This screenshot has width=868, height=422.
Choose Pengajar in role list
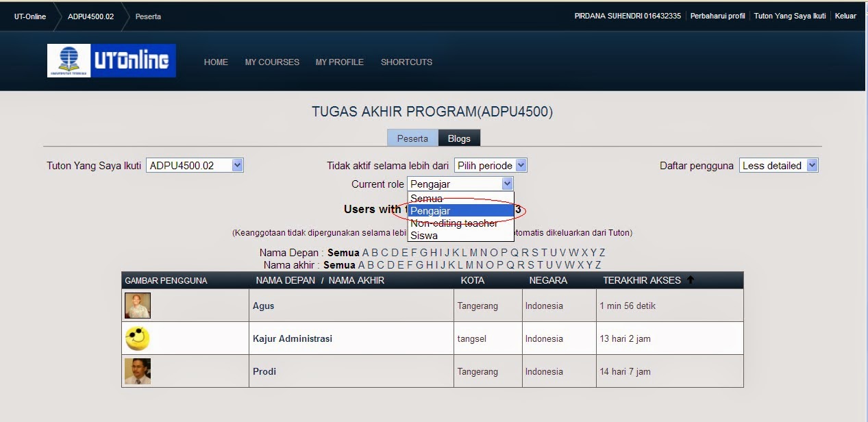point(460,211)
